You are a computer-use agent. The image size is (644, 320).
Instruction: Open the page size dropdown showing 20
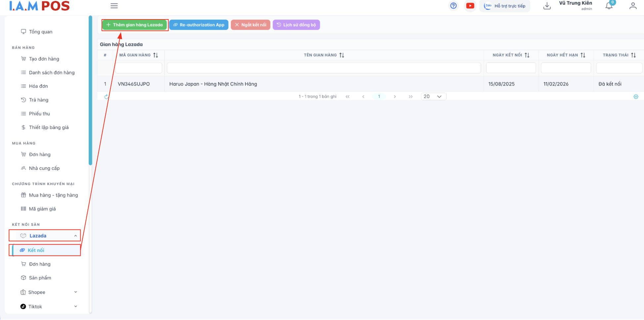(x=433, y=97)
